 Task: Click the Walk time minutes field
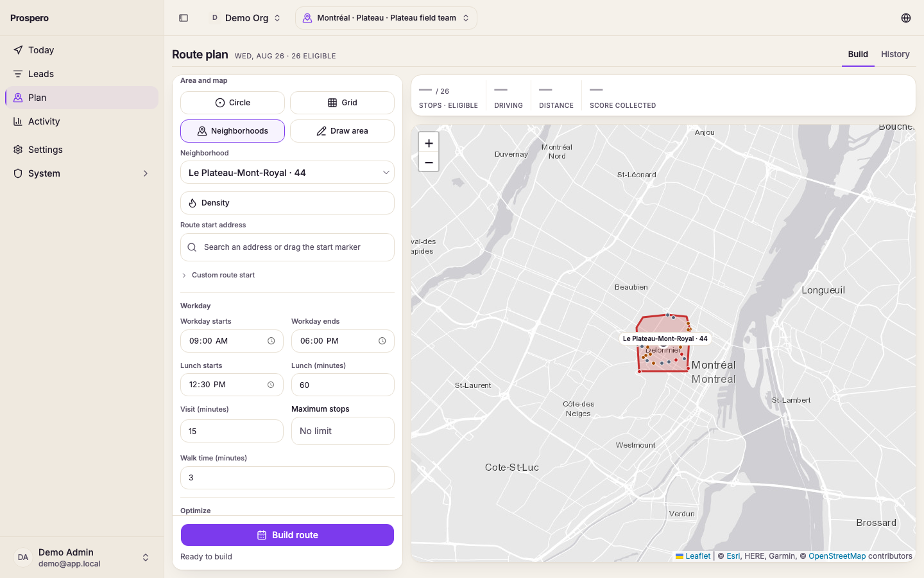click(287, 478)
